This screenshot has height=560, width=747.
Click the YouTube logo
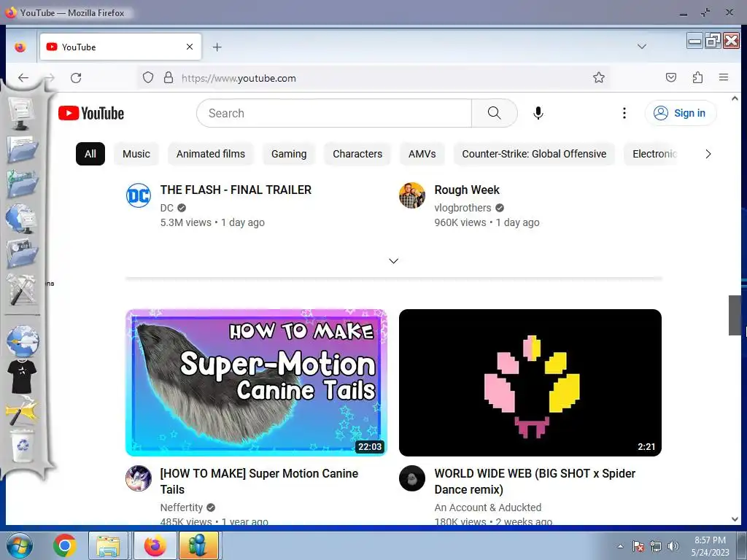point(91,113)
